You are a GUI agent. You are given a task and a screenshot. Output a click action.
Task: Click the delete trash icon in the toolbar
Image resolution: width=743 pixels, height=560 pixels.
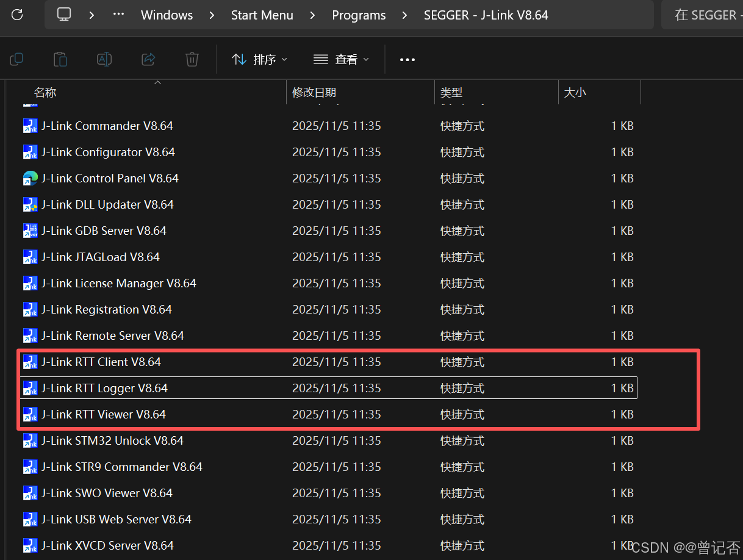coord(192,59)
